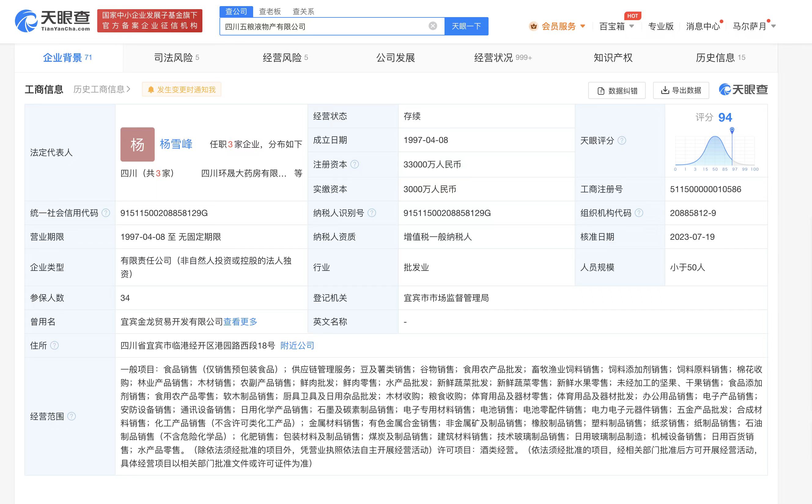
Task: Select the 公司发展 tab
Action: click(396, 58)
